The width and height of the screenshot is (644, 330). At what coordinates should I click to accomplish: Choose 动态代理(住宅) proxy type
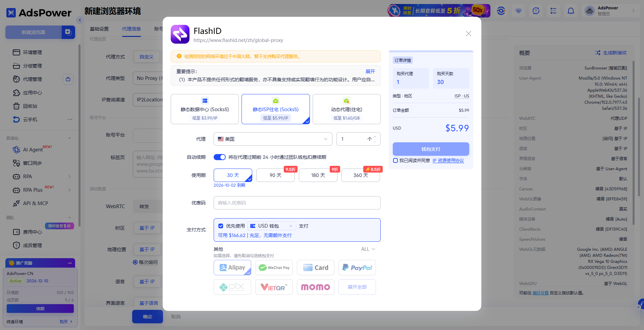coord(346,109)
